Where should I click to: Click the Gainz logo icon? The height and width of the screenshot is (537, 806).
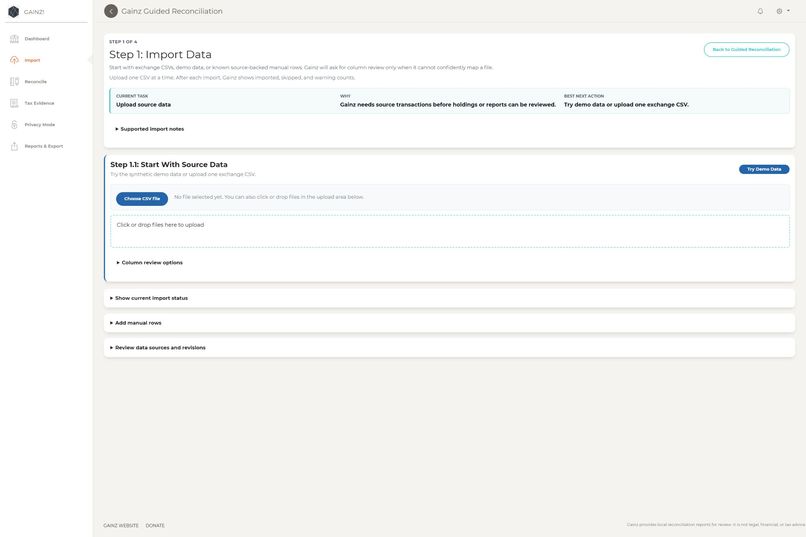(14, 11)
